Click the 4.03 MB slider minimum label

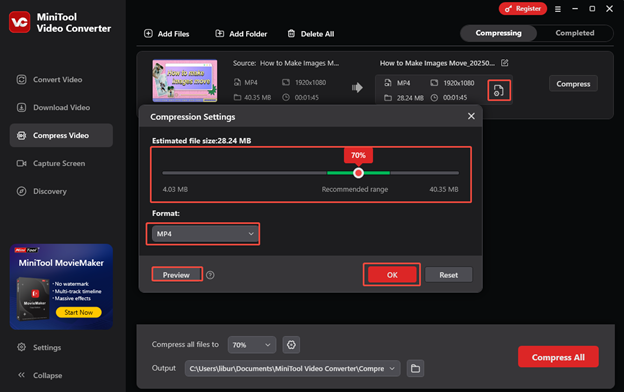point(175,189)
